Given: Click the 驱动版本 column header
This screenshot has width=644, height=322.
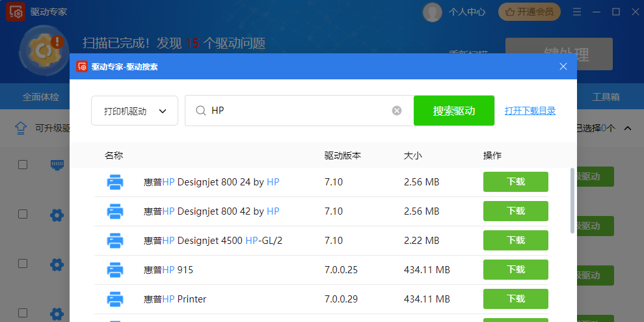Looking at the screenshot, I should (343, 155).
